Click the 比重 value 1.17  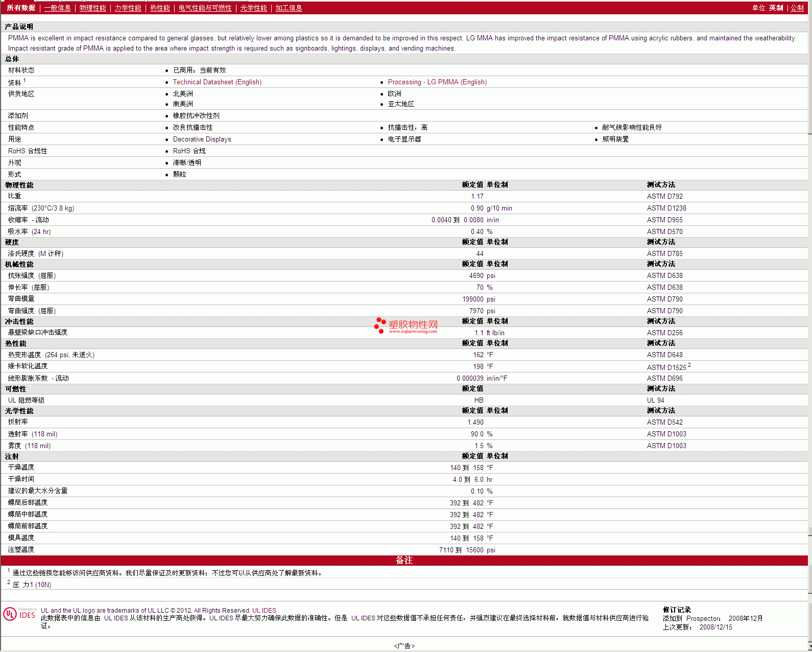pyautogui.click(x=477, y=197)
